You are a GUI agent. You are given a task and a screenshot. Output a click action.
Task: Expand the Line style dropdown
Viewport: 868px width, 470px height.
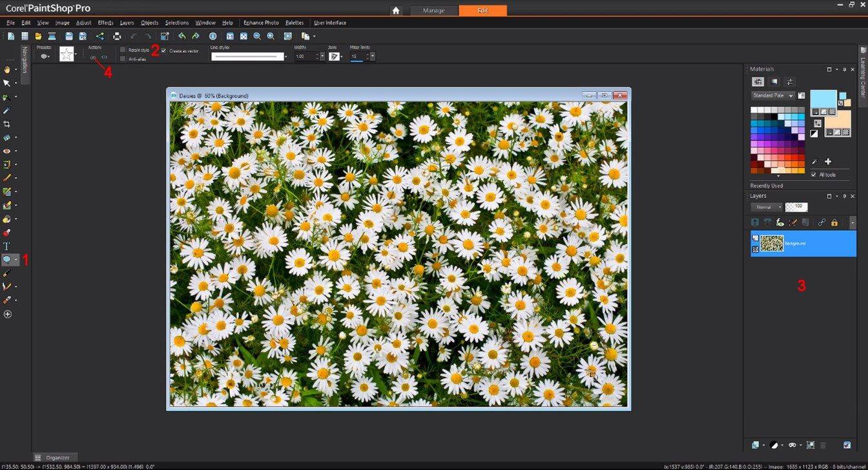285,57
